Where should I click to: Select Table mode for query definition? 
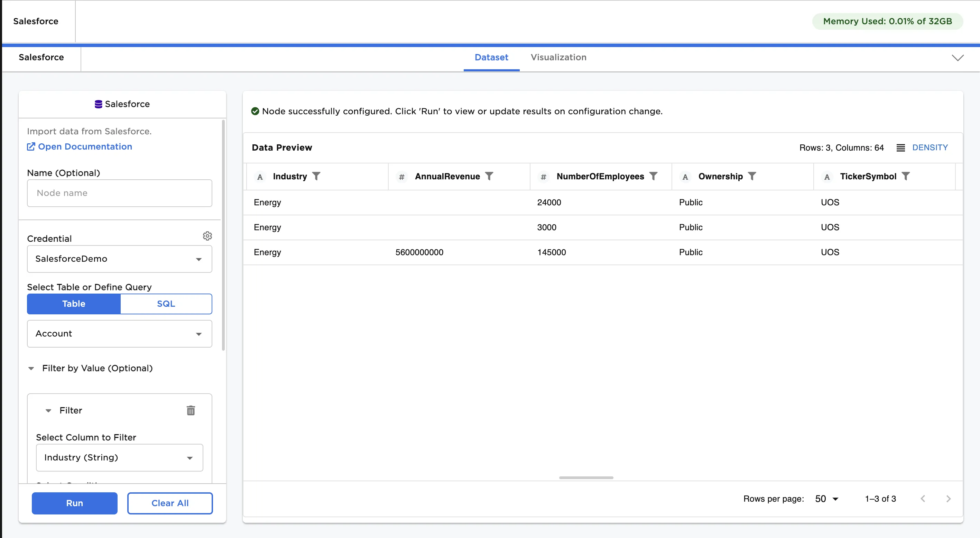(x=73, y=304)
